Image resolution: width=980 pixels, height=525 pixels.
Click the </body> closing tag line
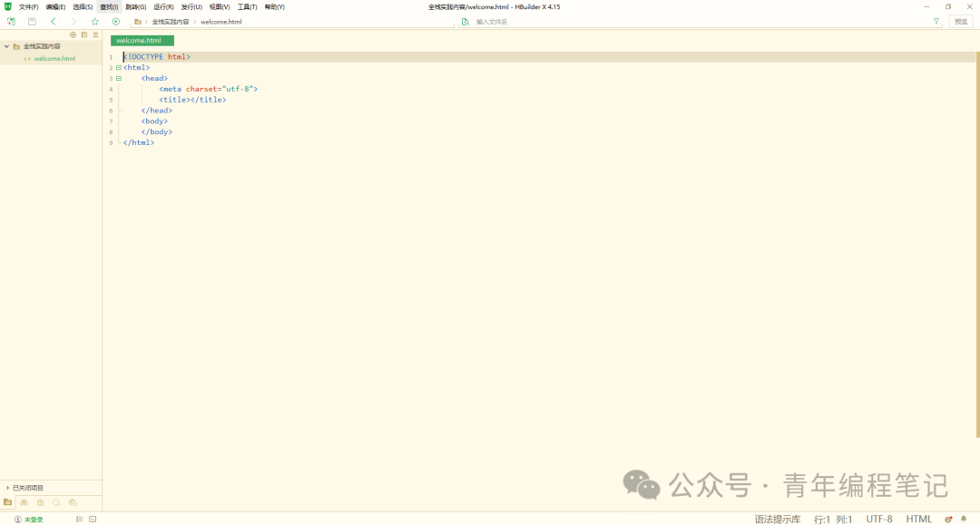pos(156,131)
